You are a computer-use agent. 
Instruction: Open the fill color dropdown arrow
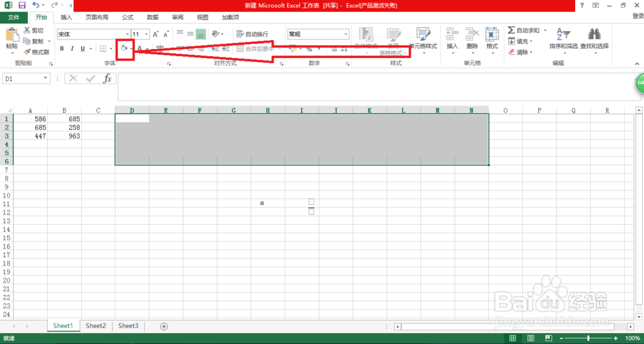tap(131, 49)
